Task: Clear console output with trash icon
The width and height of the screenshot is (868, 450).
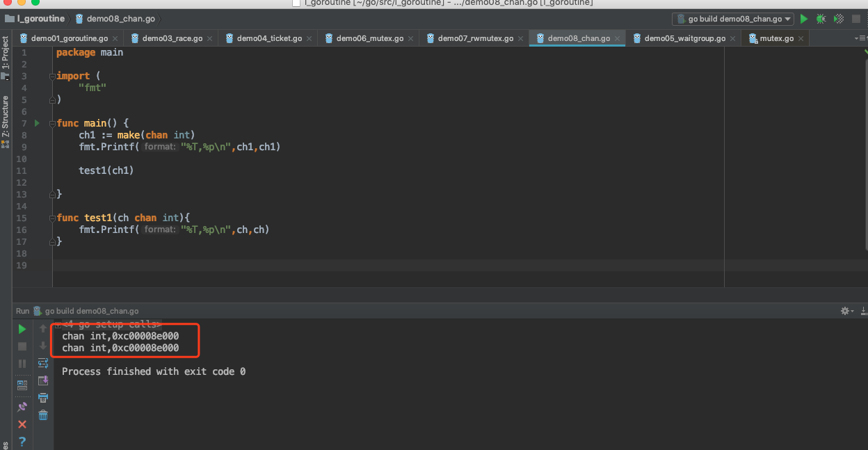Action: [x=43, y=415]
